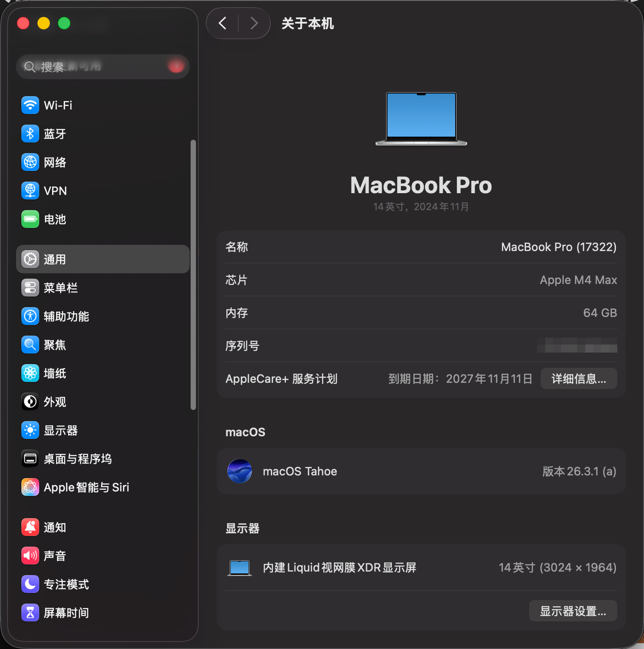This screenshot has height=649, width=644.
Task: Select the 墙纸 wallpaper flower icon
Action: [30, 373]
